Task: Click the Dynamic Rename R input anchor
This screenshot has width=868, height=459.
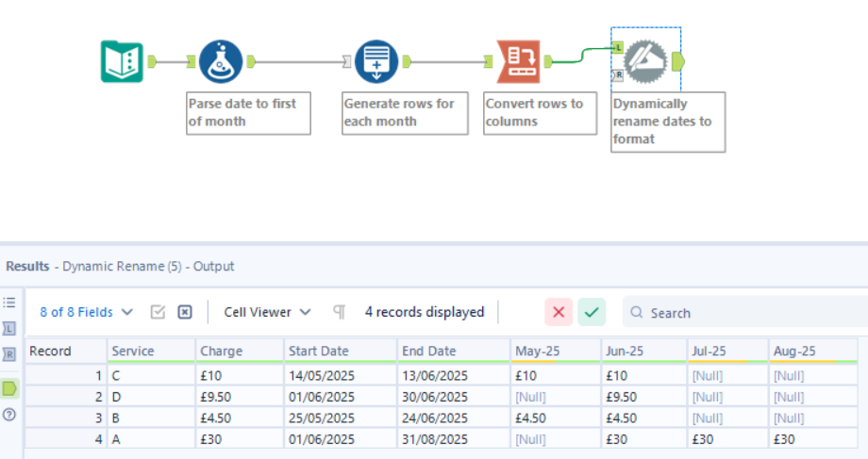Action: pyautogui.click(x=618, y=74)
